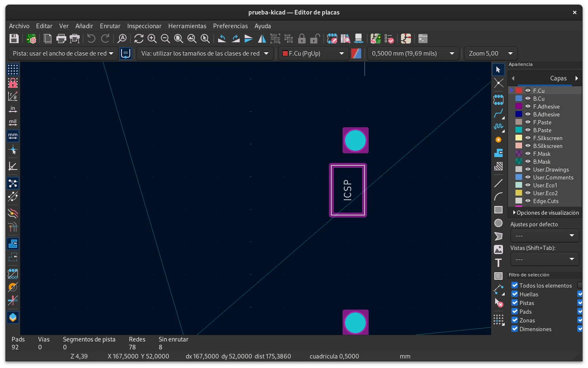Select the Draw Circle tool
Viewport: 588px width, 368px height.
pyautogui.click(x=498, y=223)
